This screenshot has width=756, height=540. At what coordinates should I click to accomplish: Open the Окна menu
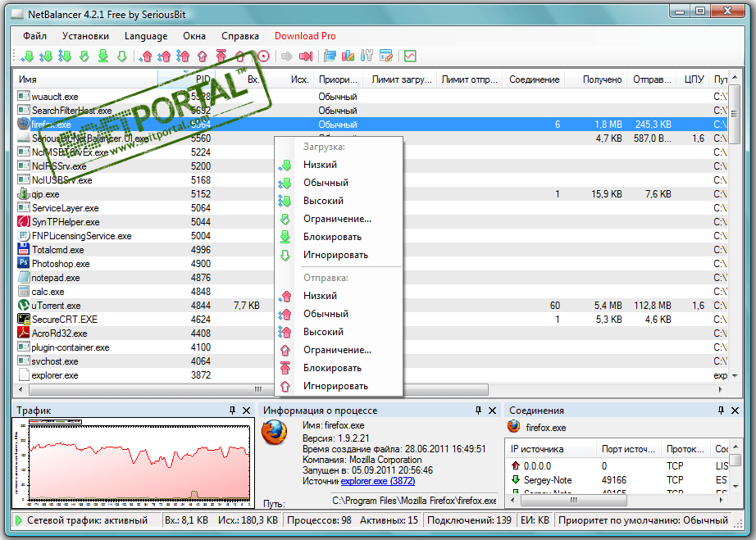tap(194, 36)
